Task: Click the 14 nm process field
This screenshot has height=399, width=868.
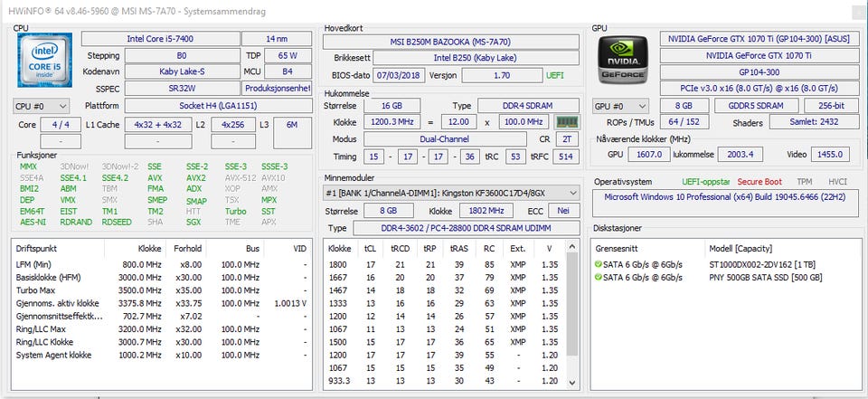Action: (277, 39)
